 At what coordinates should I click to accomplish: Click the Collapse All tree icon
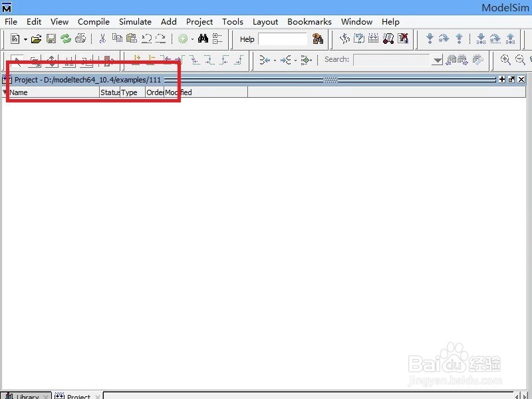[217, 39]
